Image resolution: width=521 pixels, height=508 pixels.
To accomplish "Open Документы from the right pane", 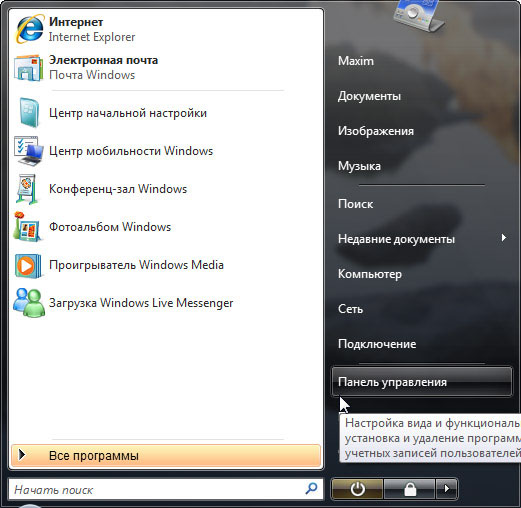I will pyautogui.click(x=369, y=96).
